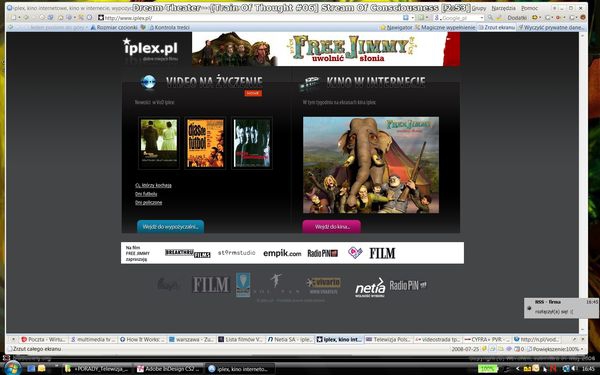Click the blue disc icon beside Video na życzenie
This screenshot has width=600, height=375.
148,82
